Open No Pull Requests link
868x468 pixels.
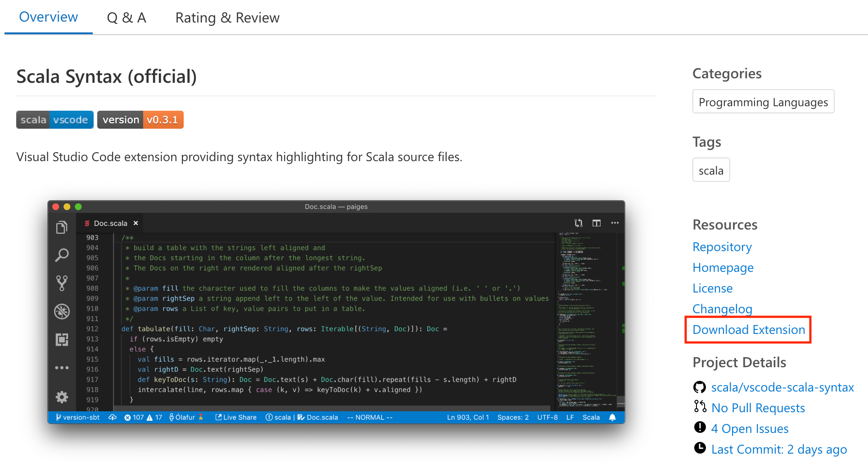point(758,408)
